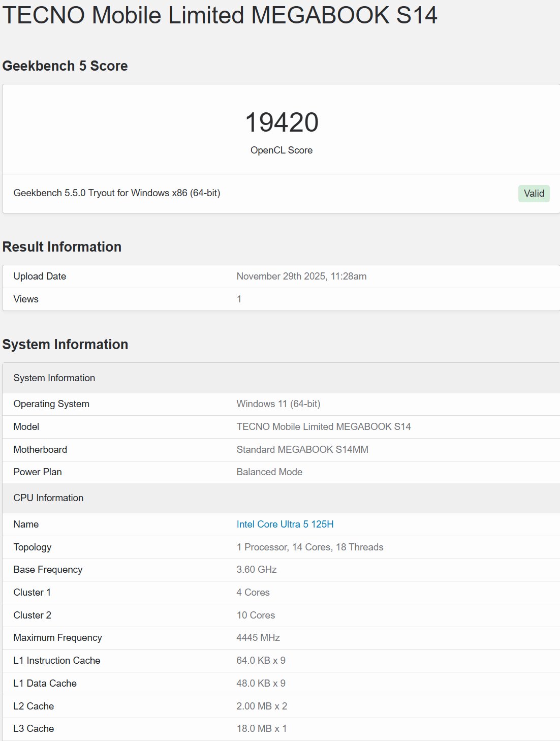The image size is (560, 741).
Task: Click the Windows 11 (64-bit) value
Action: click(278, 404)
